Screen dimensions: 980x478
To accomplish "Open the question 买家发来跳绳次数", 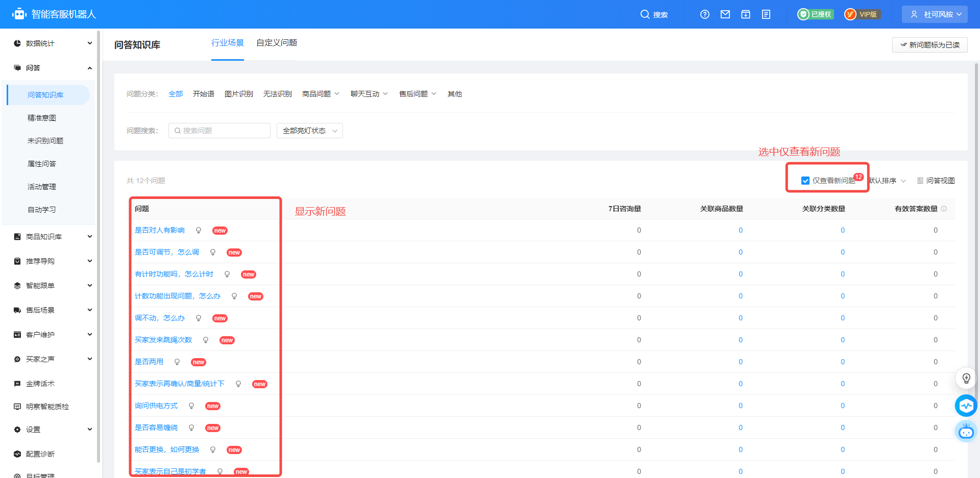I will [x=163, y=340].
